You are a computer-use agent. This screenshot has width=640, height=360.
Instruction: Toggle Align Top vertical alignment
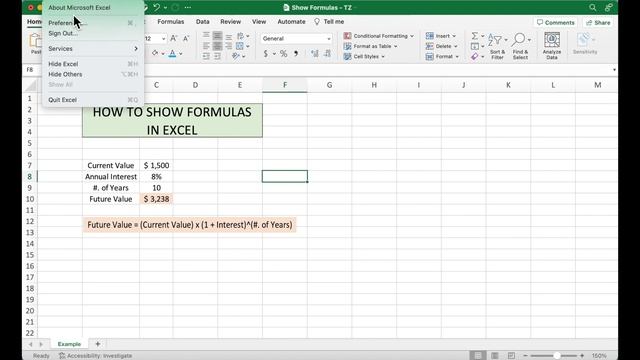(206, 36)
